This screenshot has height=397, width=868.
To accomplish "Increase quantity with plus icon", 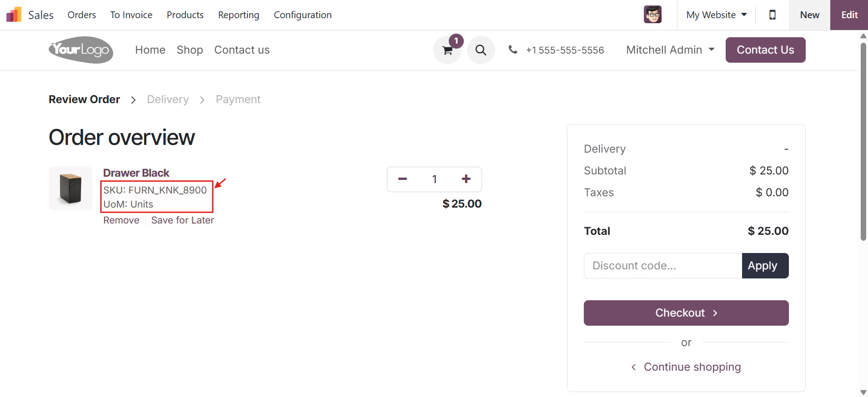I will click(x=466, y=179).
